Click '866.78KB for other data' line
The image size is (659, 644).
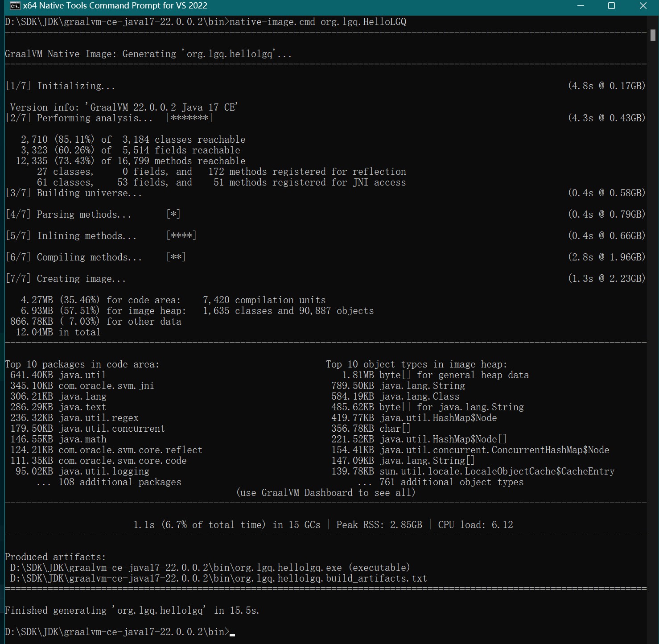click(x=95, y=322)
